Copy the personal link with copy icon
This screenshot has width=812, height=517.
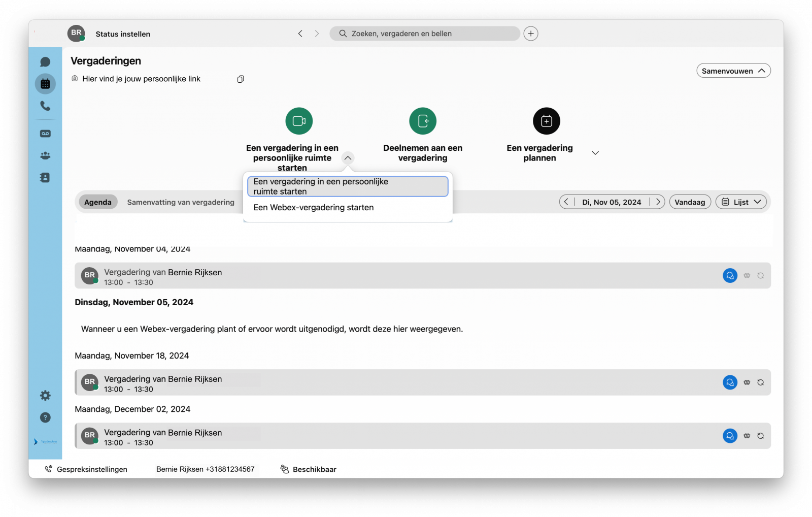pos(241,79)
